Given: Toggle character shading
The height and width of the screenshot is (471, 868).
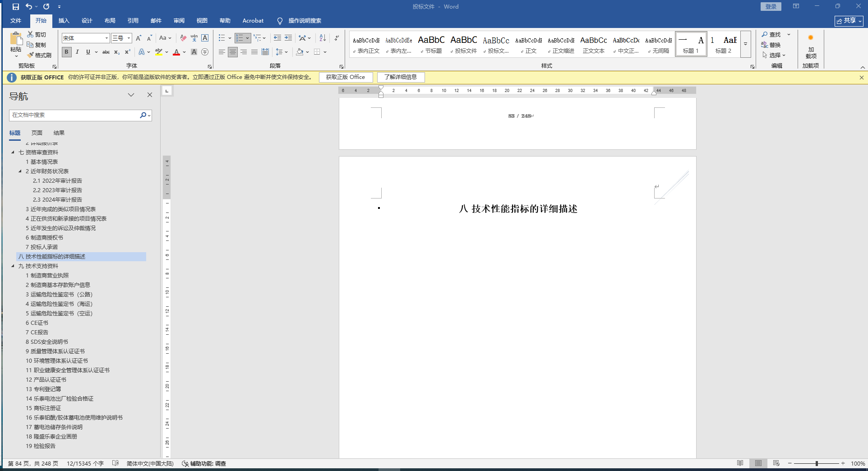Looking at the screenshot, I should 194,52.
